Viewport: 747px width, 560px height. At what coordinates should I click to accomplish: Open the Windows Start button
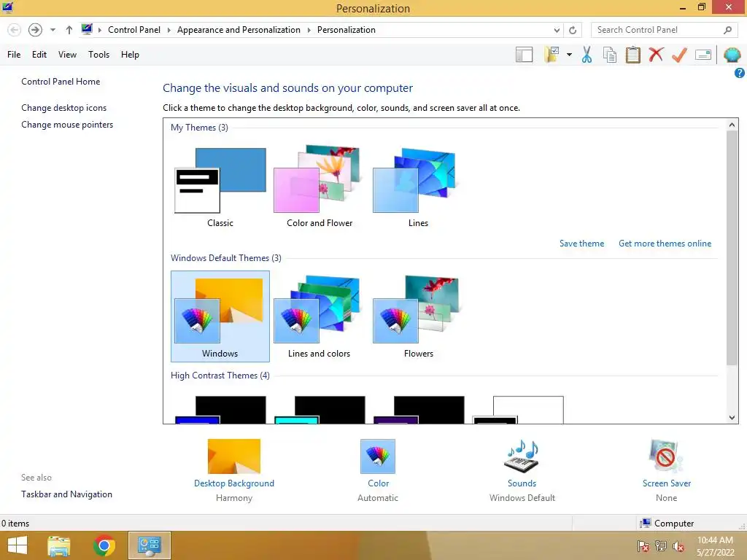click(x=18, y=545)
